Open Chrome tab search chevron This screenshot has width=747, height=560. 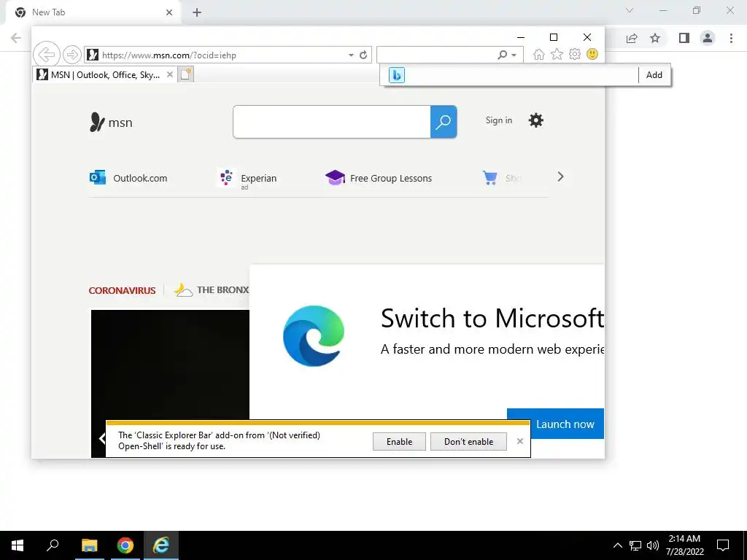[x=630, y=10]
